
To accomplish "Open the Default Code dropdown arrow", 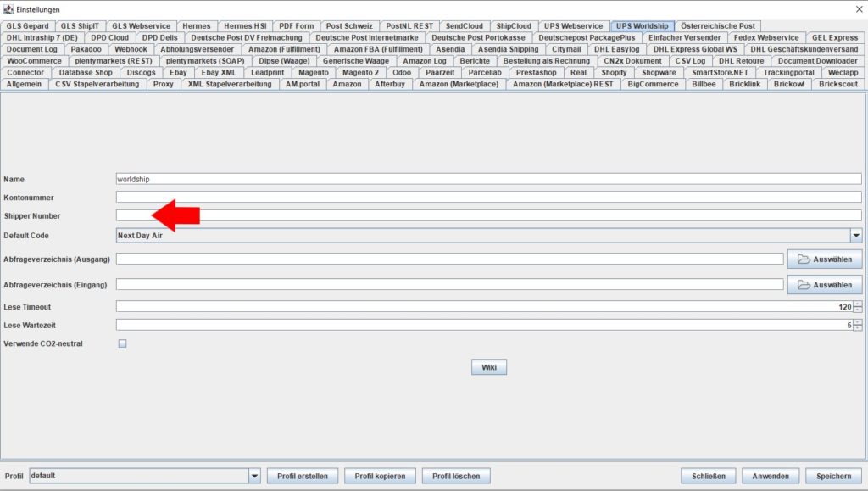I will 856,235.
